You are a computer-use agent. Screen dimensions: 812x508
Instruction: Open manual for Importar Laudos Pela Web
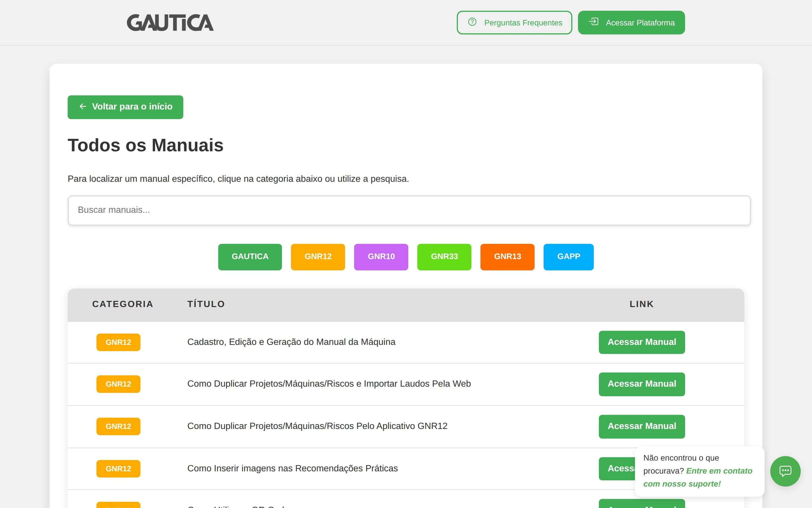642,384
